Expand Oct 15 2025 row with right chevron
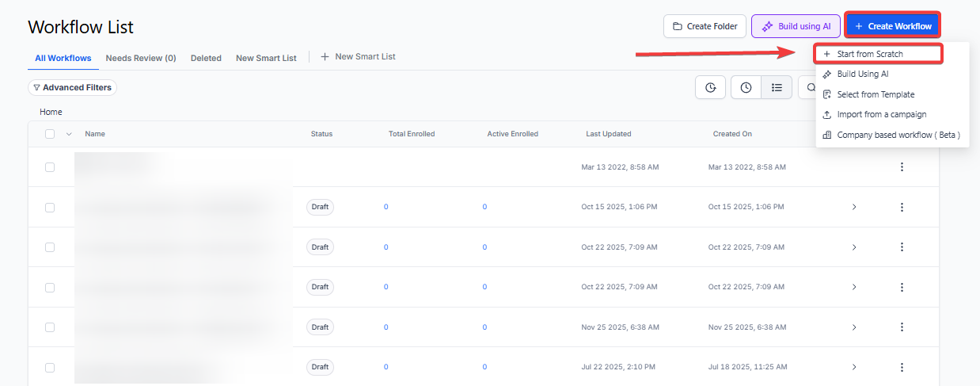 853,207
